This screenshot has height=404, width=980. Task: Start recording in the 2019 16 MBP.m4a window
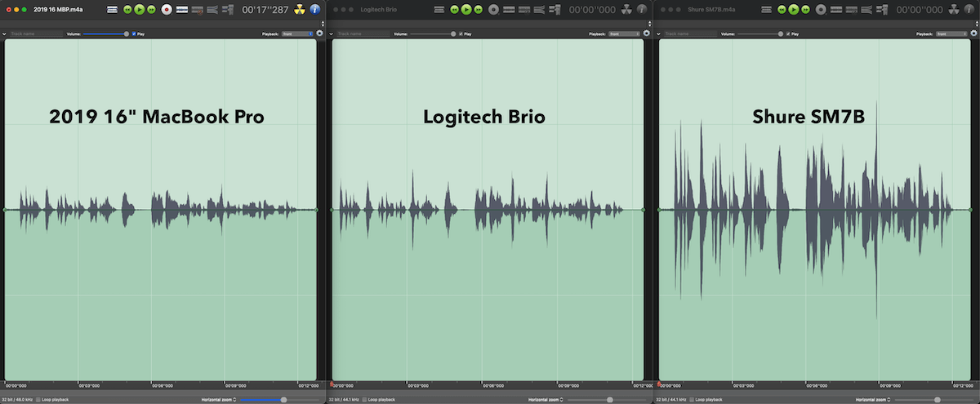(167, 10)
